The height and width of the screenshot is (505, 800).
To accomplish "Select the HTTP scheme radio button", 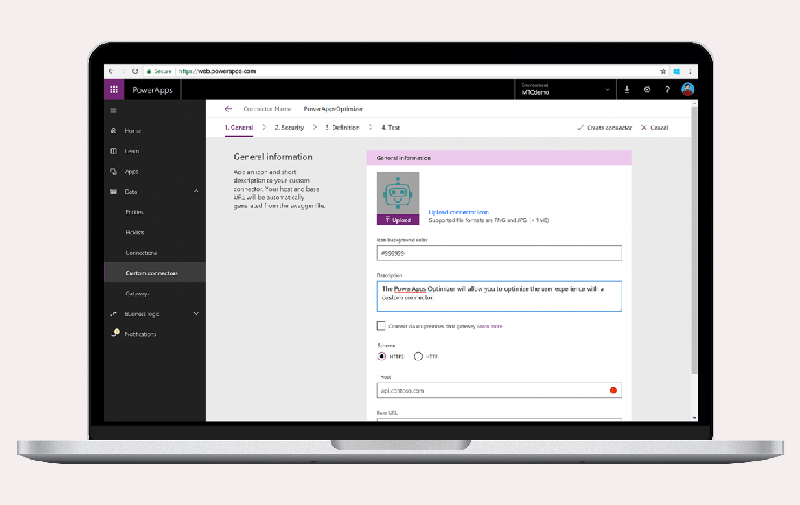I will tap(418, 356).
